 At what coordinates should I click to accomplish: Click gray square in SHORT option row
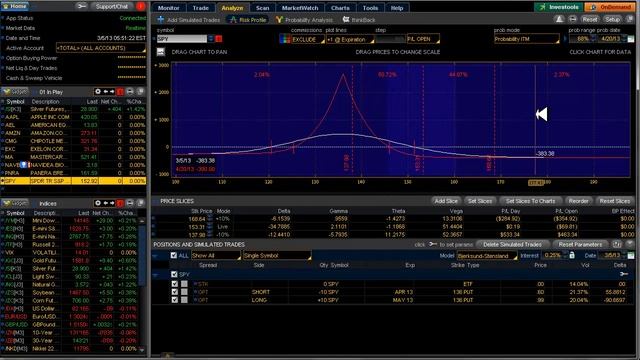[184, 292]
